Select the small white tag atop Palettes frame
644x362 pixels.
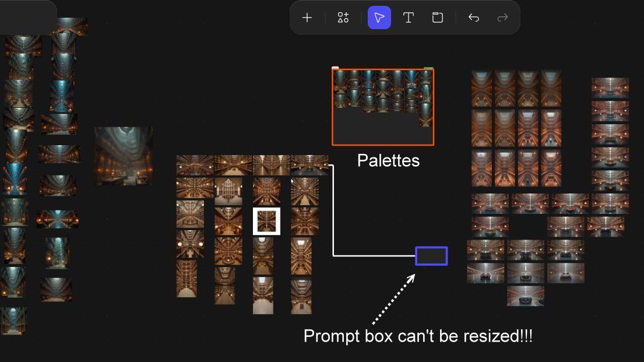[335, 68]
